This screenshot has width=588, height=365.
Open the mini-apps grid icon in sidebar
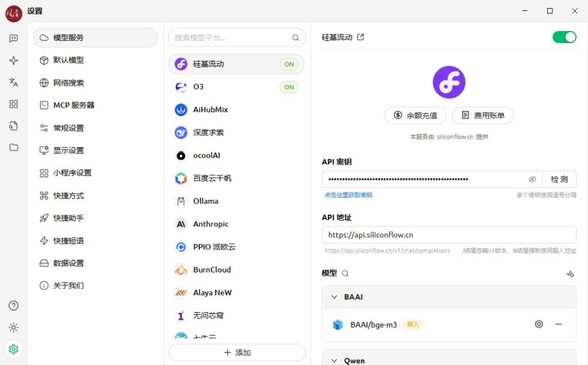pyautogui.click(x=14, y=104)
